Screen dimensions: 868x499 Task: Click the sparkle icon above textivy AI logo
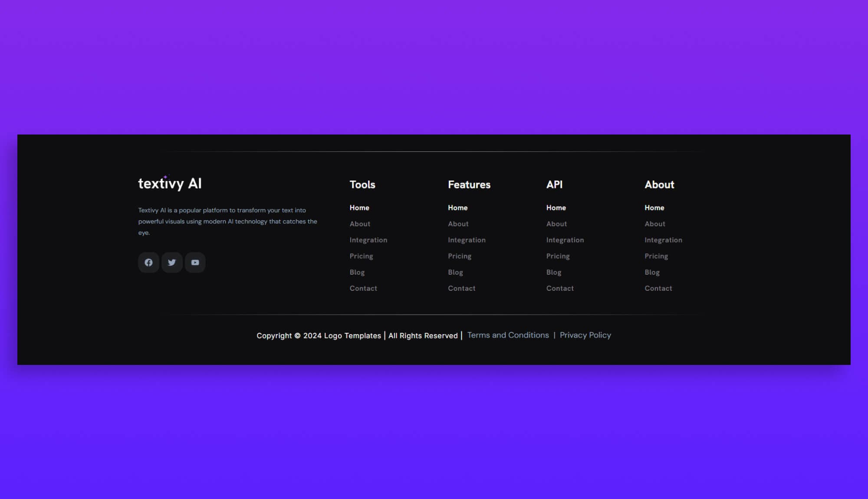pyautogui.click(x=166, y=177)
